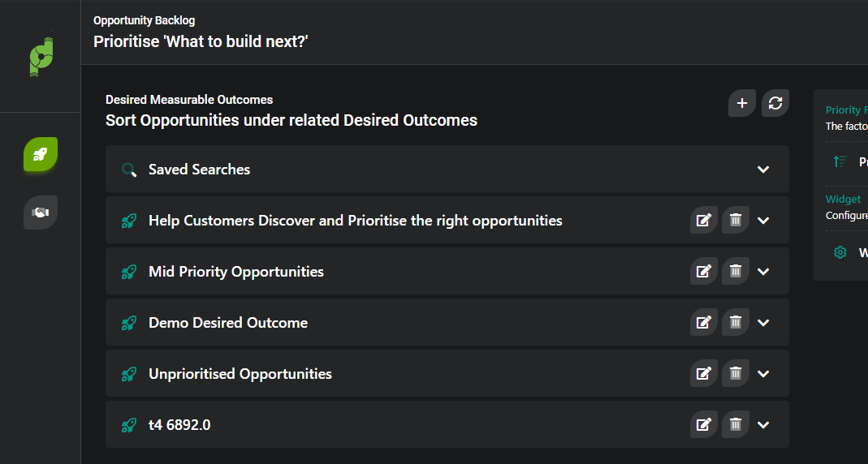Expand Unprioritised Opportunities with its chevron

tap(763, 373)
